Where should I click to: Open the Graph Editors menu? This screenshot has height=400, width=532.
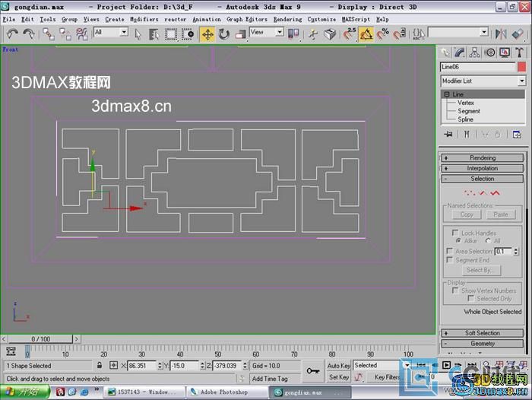pyautogui.click(x=247, y=19)
